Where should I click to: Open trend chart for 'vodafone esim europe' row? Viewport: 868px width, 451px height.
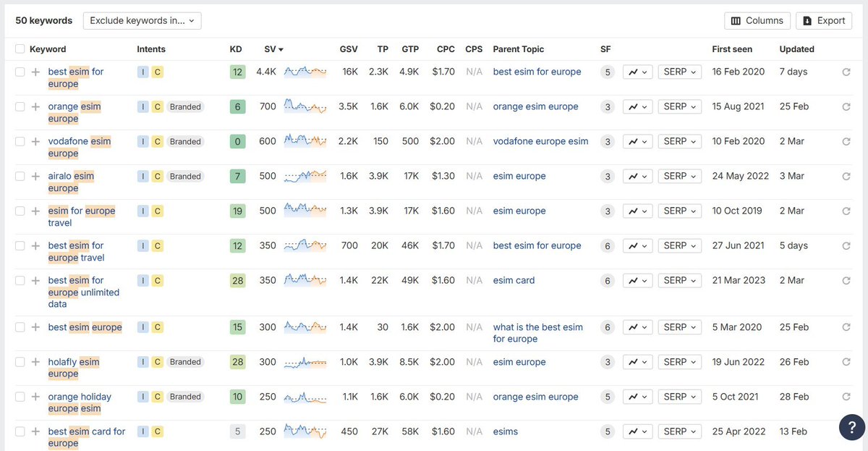click(637, 141)
